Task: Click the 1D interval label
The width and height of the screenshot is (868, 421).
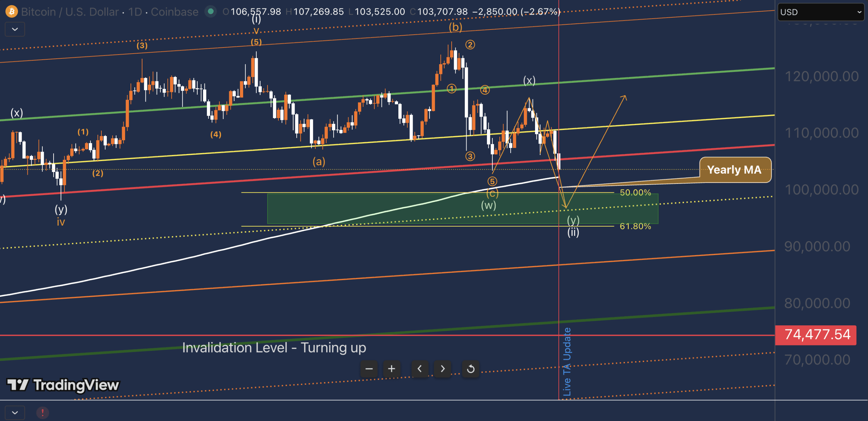Action: click(135, 12)
